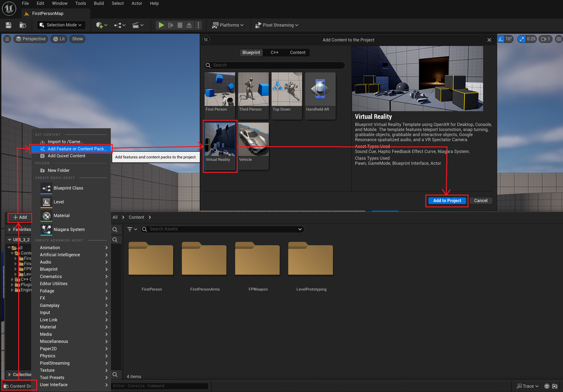This screenshot has width=563, height=392.
Task: Change the Lit view mode
Action: pyautogui.click(x=59, y=39)
